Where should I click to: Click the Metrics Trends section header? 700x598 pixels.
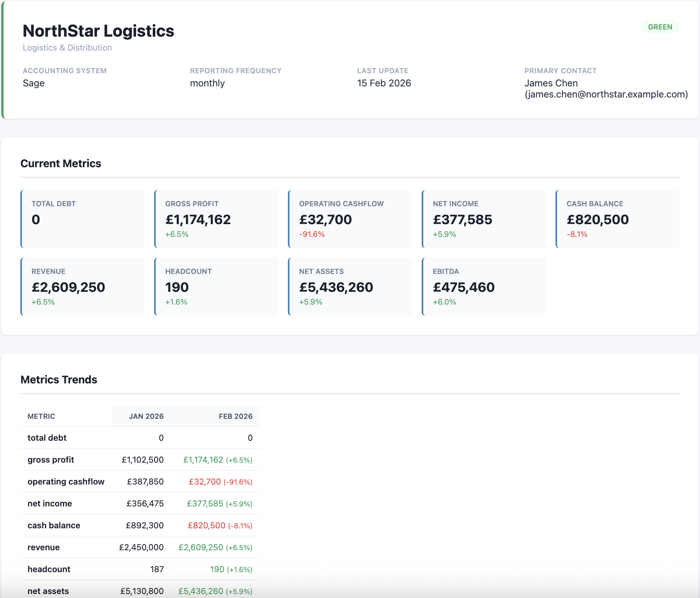click(x=59, y=379)
